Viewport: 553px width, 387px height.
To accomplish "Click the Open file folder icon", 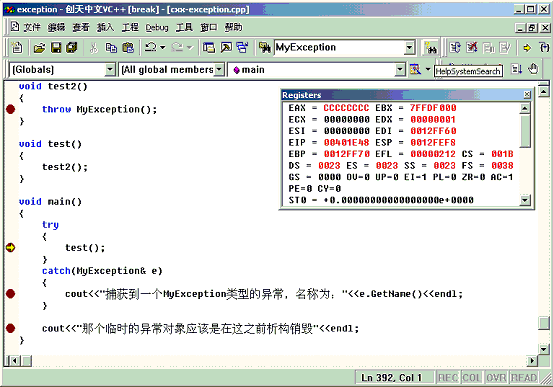I will (39, 47).
